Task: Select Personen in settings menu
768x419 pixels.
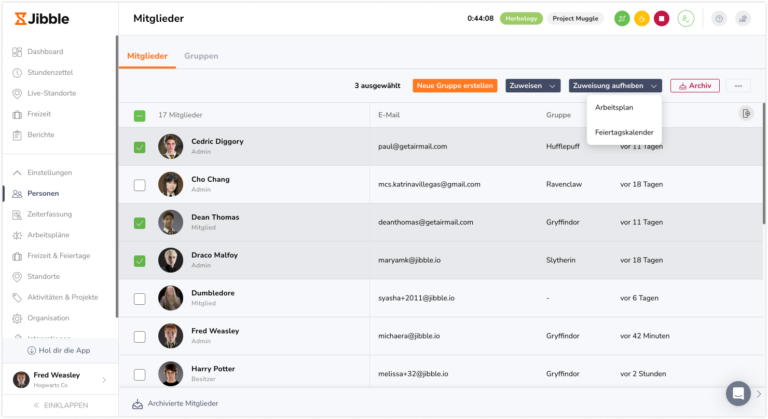Action: tap(43, 194)
